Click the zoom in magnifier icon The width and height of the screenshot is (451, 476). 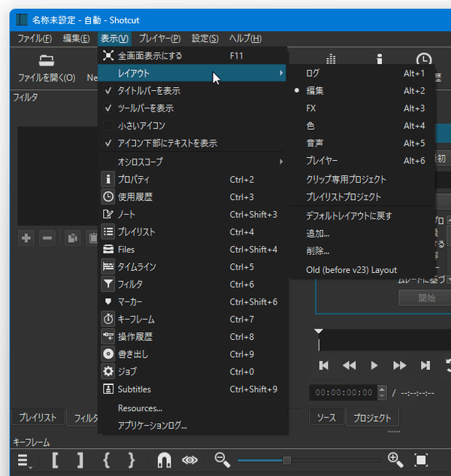[395, 460]
